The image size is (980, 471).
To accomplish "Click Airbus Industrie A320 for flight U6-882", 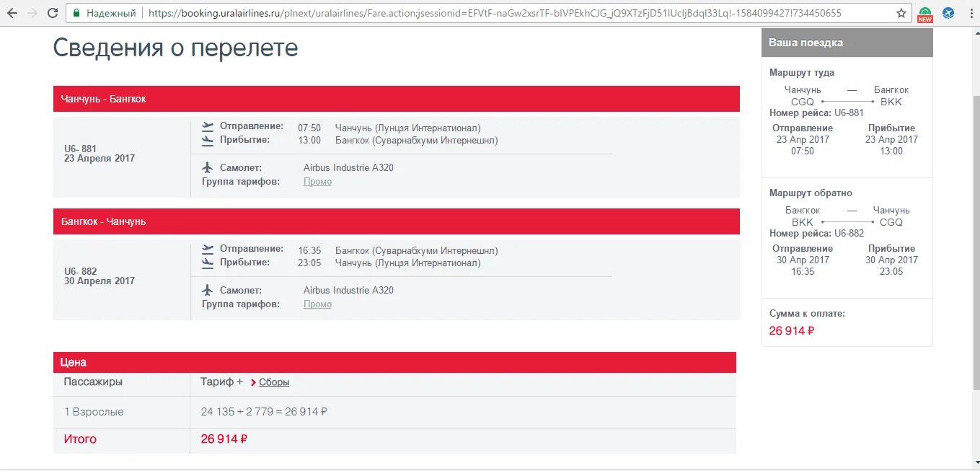I will click(348, 291).
